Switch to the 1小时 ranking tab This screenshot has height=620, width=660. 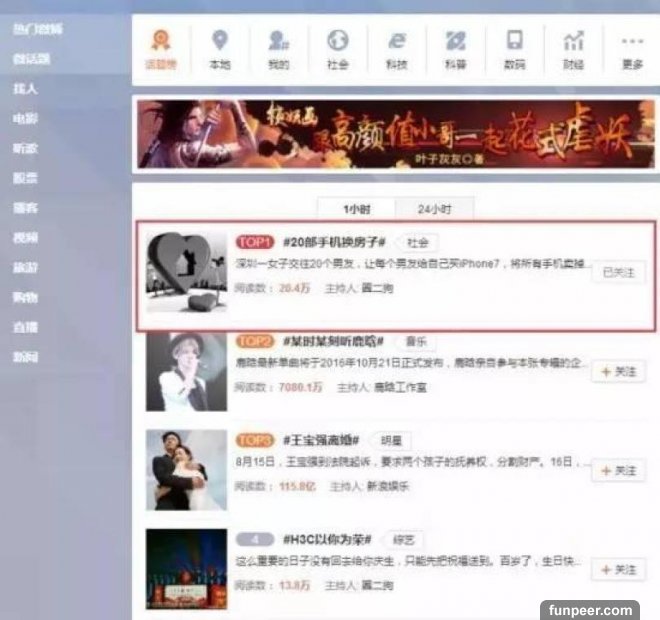pyautogui.click(x=355, y=209)
